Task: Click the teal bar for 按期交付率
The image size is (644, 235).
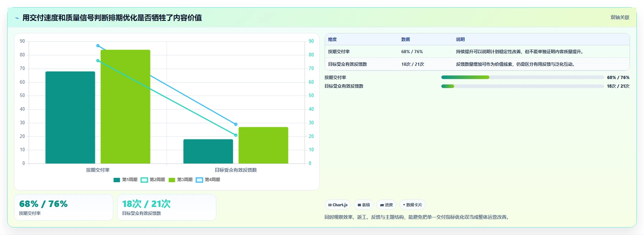Action: click(x=70, y=117)
